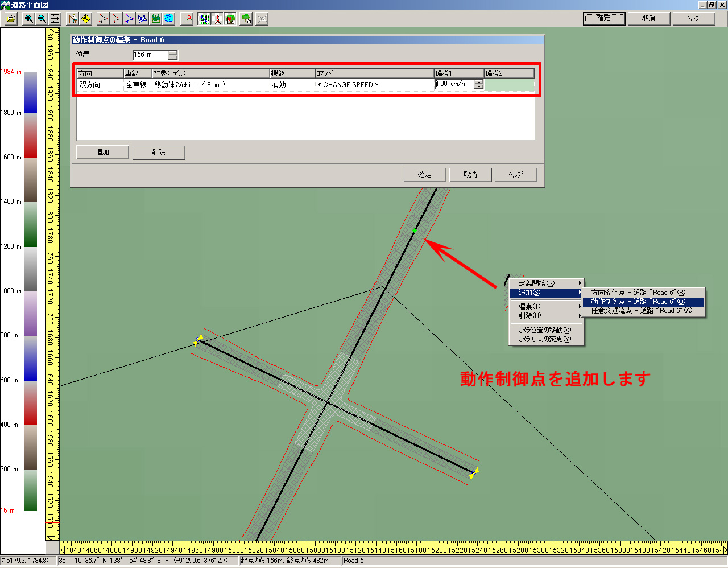This screenshot has height=568, width=728.
Task: Pick the red curved path tool icon
Action: point(116,19)
